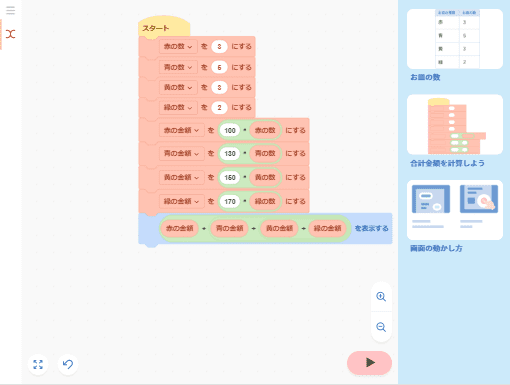Zoom out of the workspace
The image size is (510, 385).
click(381, 327)
